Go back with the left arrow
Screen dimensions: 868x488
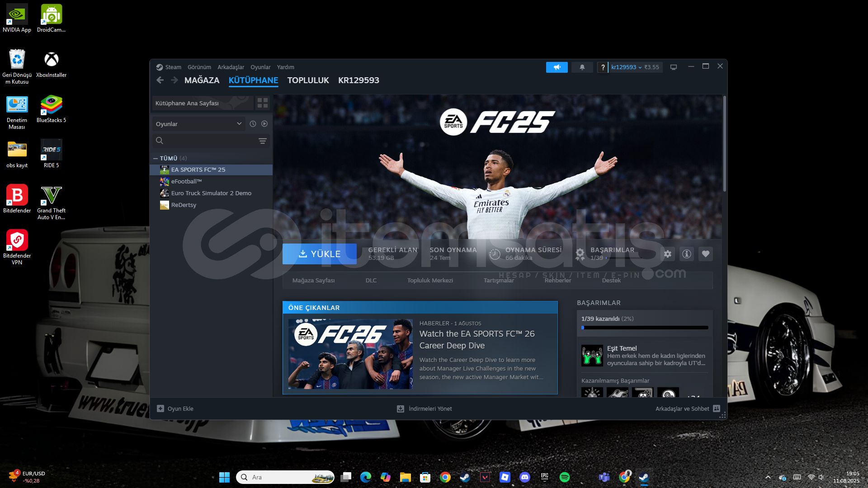pos(160,80)
